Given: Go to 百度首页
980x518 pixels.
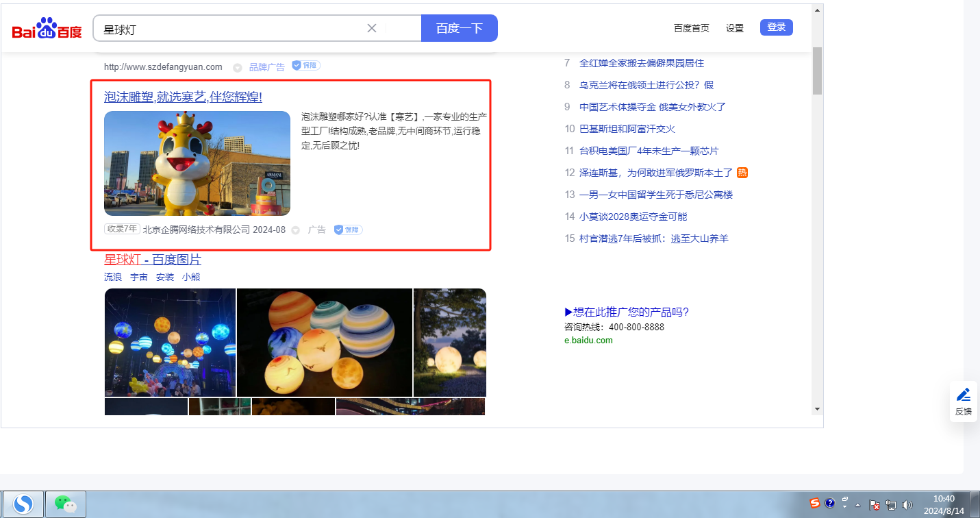Looking at the screenshot, I should point(692,28).
